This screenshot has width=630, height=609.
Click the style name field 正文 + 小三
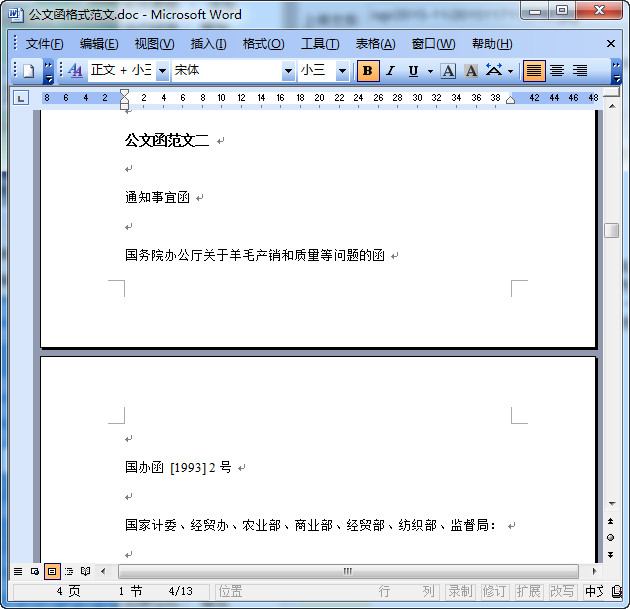click(122, 71)
